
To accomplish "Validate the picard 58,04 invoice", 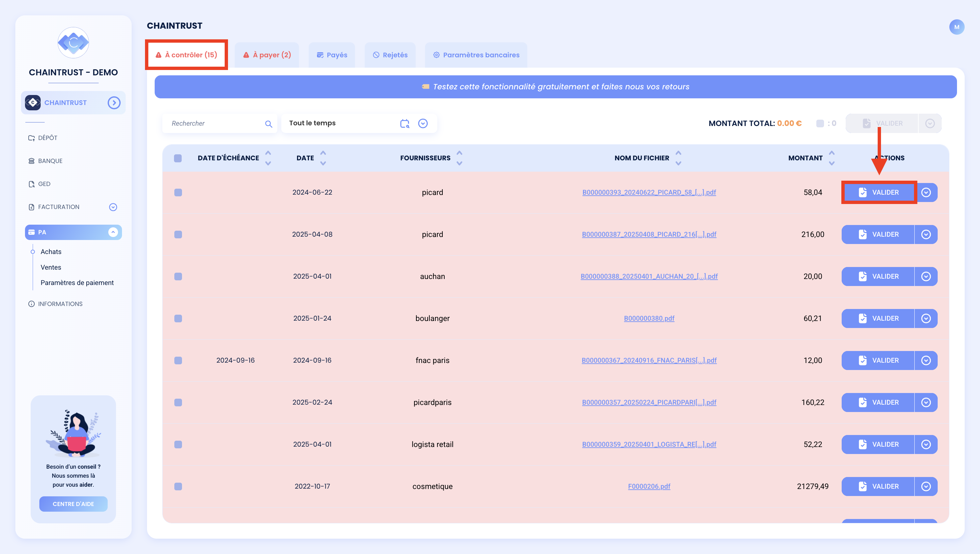I will tap(879, 193).
